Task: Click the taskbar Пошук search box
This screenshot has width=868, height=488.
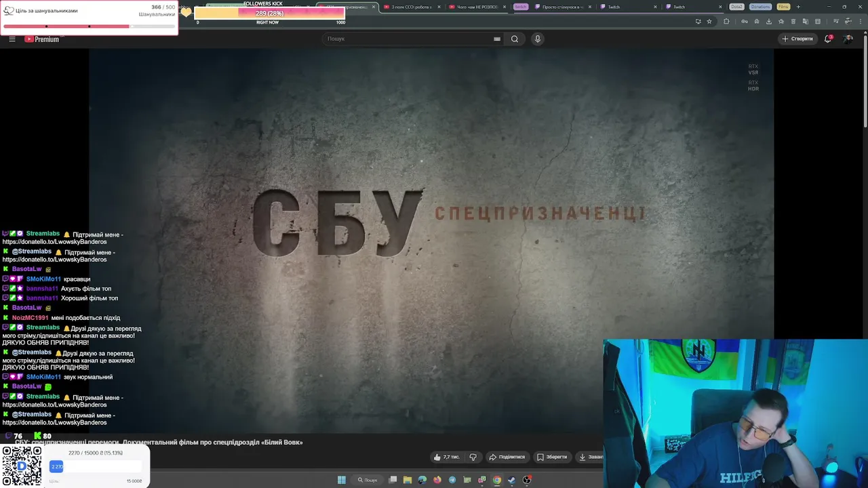Action: 368,480
